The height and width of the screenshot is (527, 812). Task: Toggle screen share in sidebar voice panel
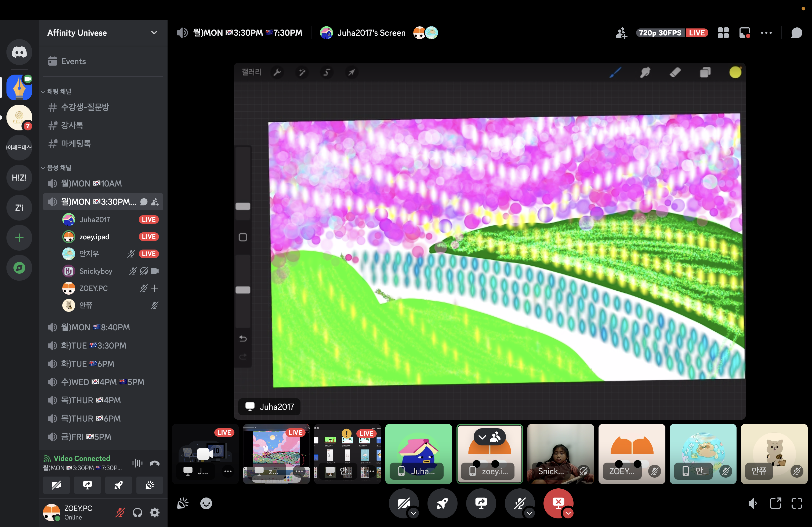coord(87,485)
